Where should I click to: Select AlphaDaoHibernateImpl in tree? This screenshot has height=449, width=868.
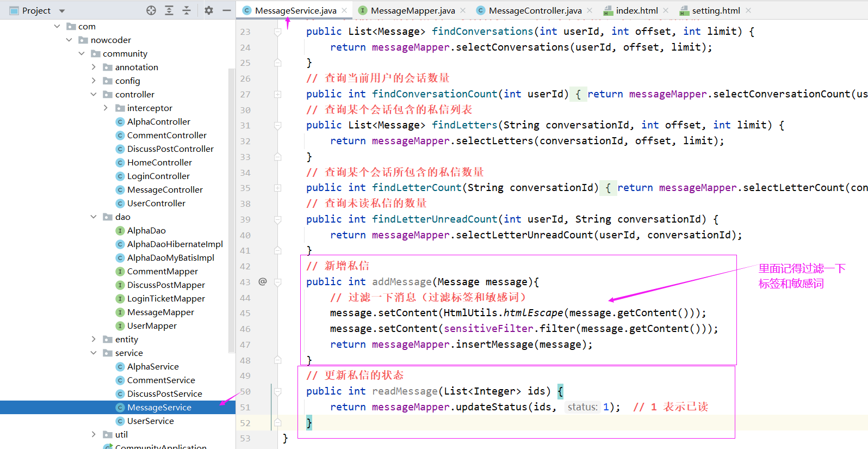tap(175, 244)
